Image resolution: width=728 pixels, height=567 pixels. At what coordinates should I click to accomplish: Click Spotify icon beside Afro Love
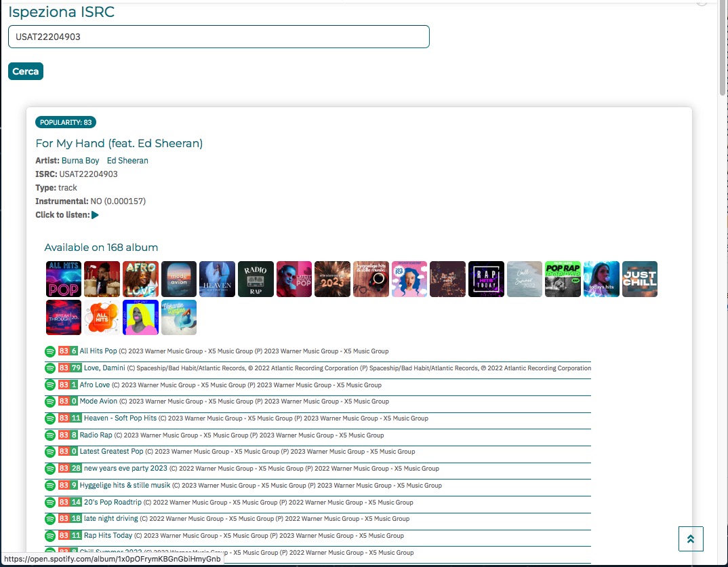50,385
